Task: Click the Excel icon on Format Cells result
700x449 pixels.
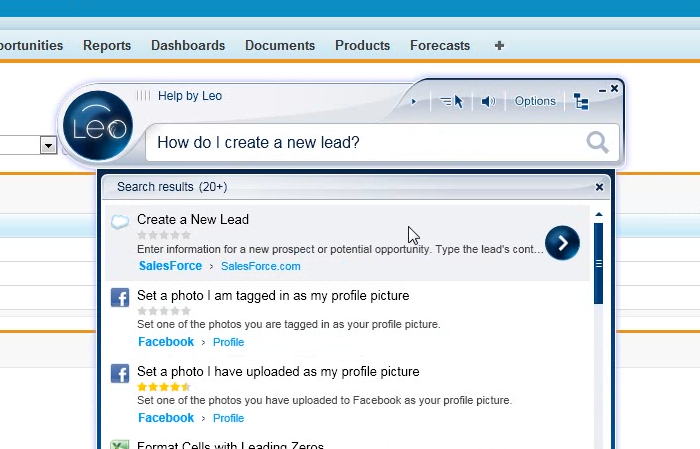Action: click(120, 446)
